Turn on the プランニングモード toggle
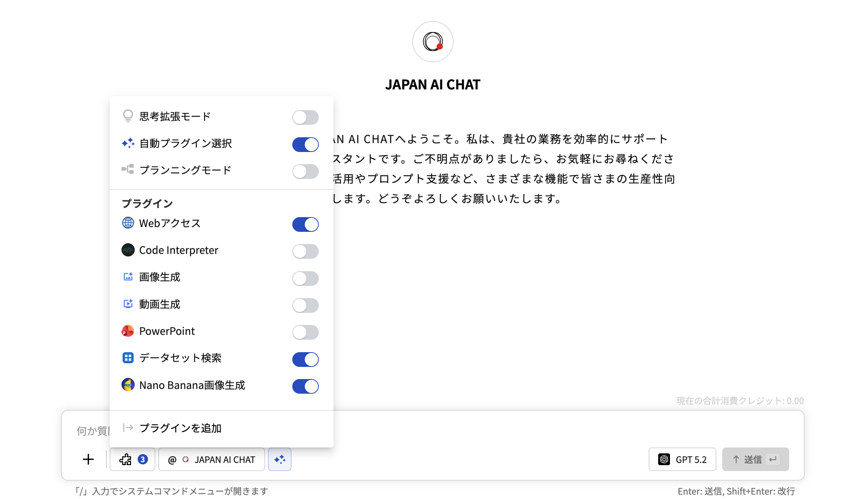This screenshot has height=499, width=868. click(305, 171)
